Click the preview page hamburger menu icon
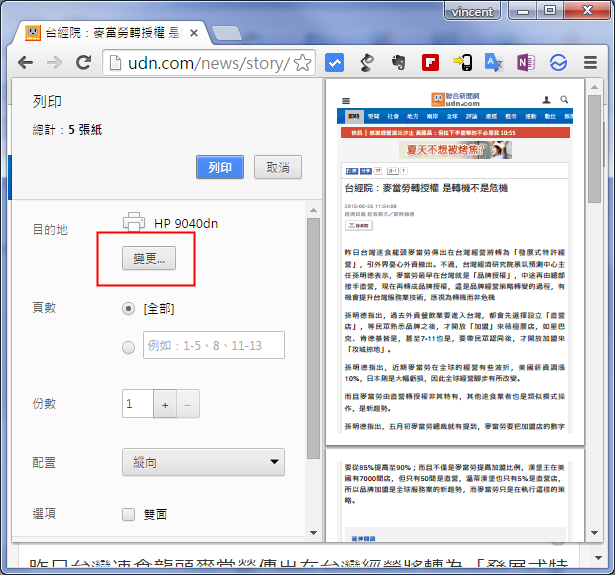The width and height of the screenshot is (615, 575). pyautogui.click(x=346, y=101)
